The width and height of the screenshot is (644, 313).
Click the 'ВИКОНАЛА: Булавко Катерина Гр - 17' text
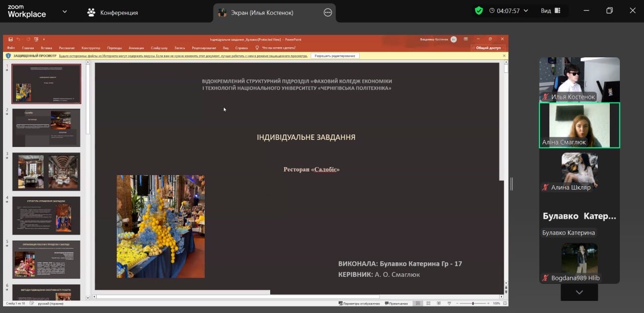coord(400,264)
